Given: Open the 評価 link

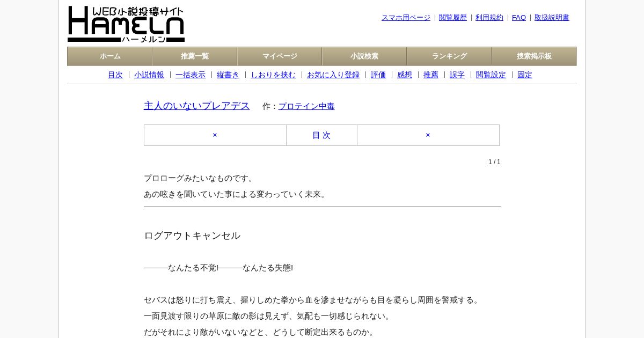Looking at the screenshot, I should coord(378,75).
